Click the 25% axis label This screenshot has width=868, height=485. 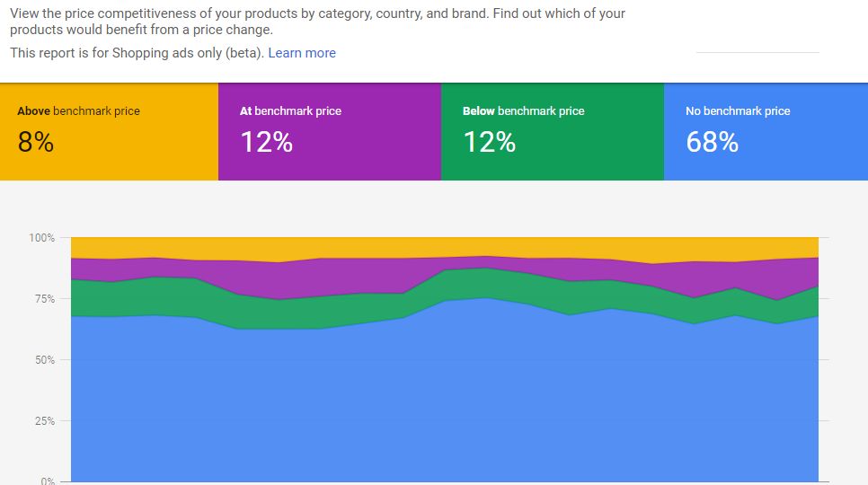click(45, 421)
